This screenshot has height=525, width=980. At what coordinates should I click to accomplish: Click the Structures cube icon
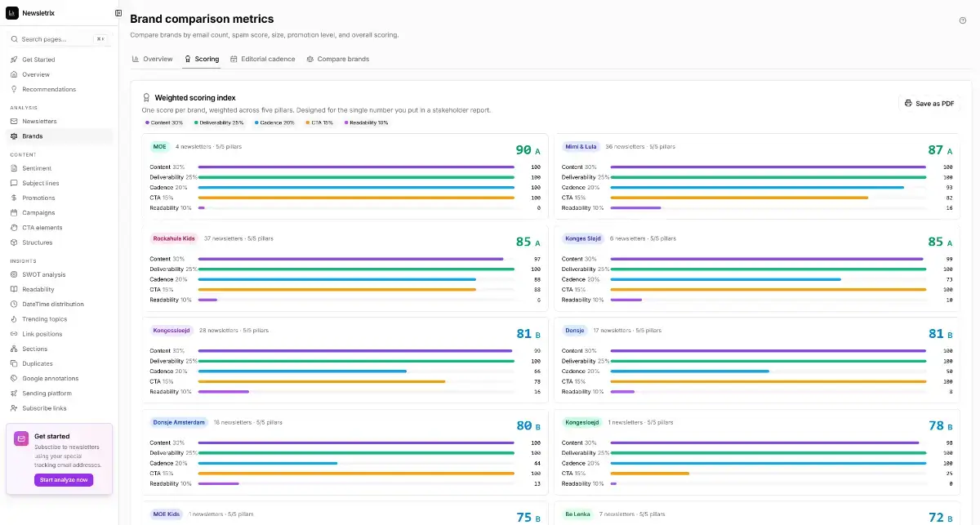[14, 242]
